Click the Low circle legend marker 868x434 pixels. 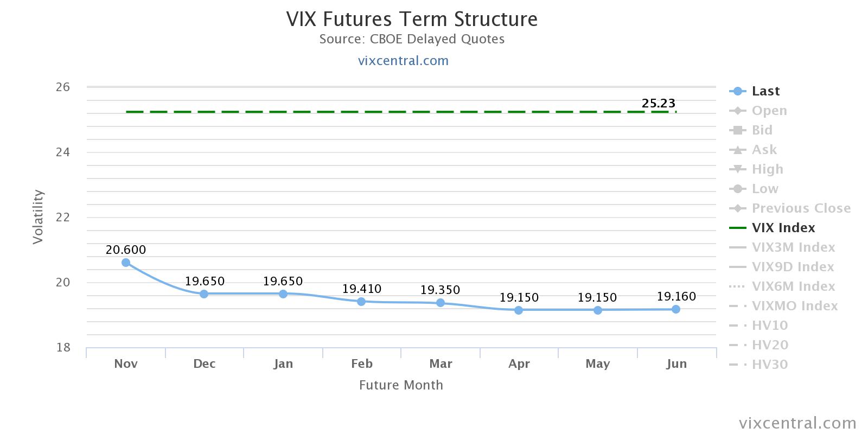click(x=737, y=189)
